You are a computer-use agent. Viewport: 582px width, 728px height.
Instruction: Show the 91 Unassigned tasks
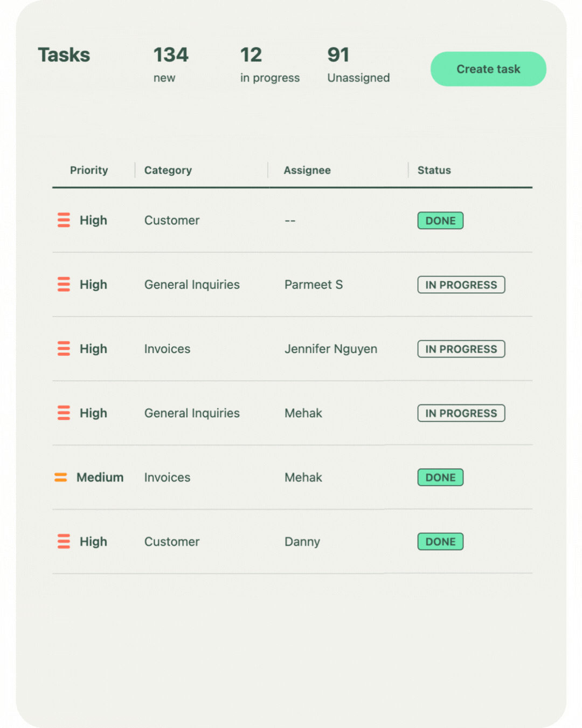coord(358,65)
